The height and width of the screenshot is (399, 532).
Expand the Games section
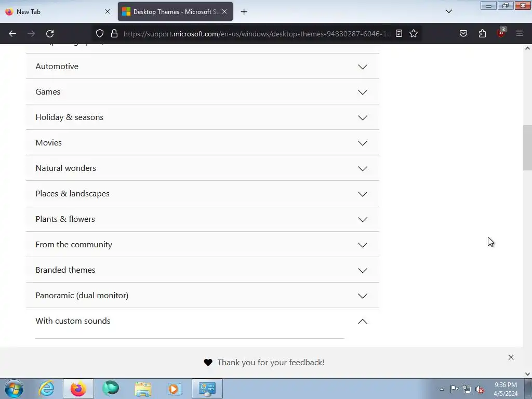pyautogui.click(x=203, y=91)
